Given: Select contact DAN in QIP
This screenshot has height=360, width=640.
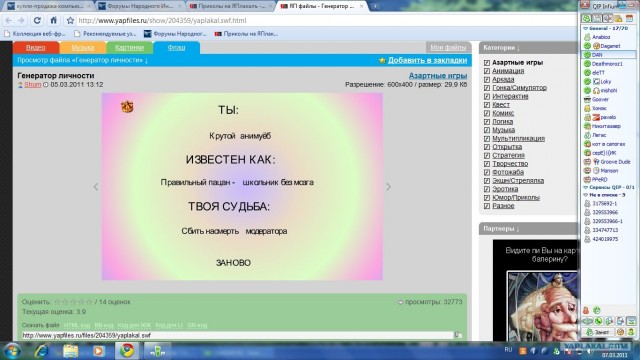Looking at the screenshot, I should (608, 55).
